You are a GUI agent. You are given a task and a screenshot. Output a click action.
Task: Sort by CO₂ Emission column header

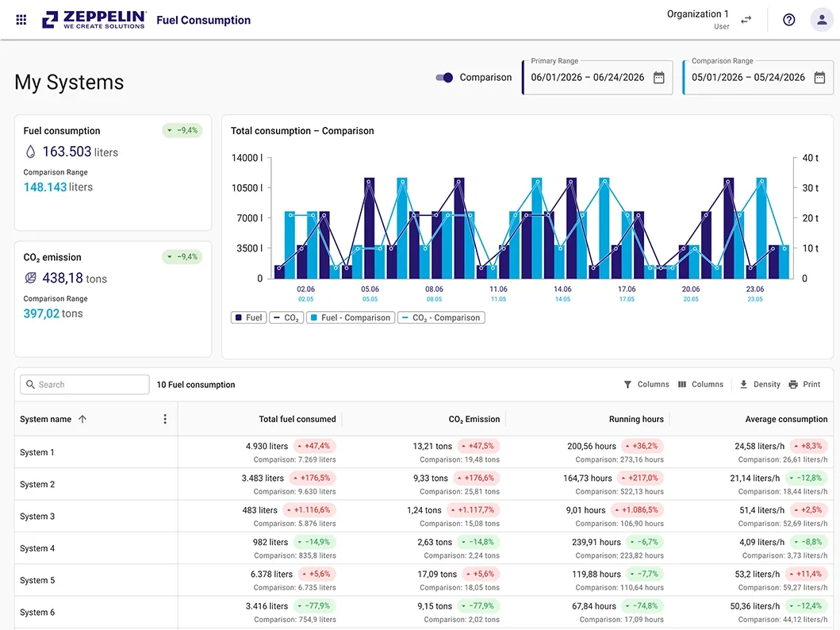click(474, 419)
